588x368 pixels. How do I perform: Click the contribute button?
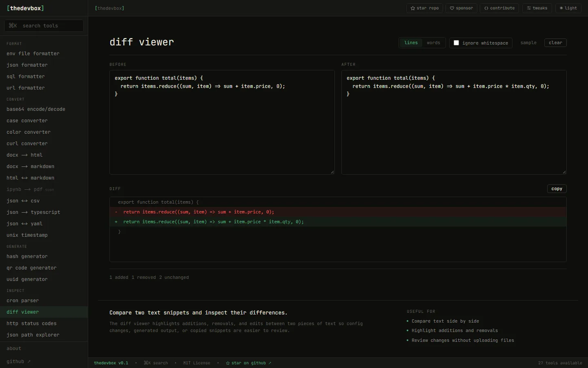point(499,8)
